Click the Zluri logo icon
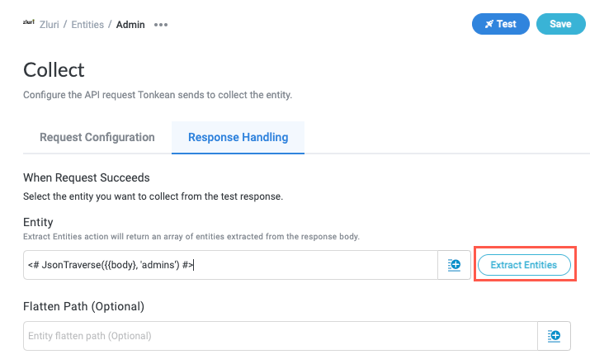This screenshot has height=364, width=590. pos(29,24)
